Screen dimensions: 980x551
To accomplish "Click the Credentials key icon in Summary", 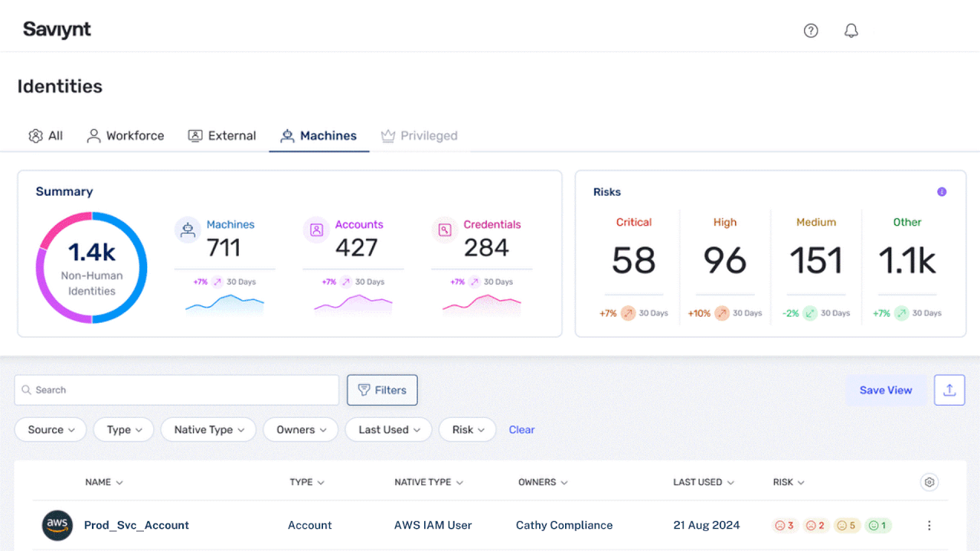I will point(444,230).
